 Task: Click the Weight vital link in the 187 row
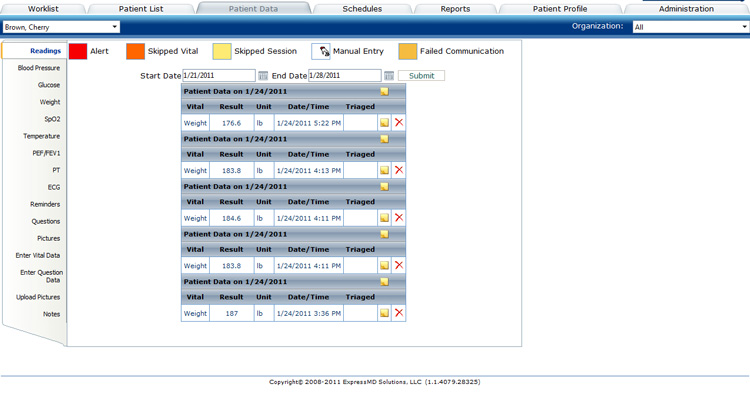click(x=195, y=313)
